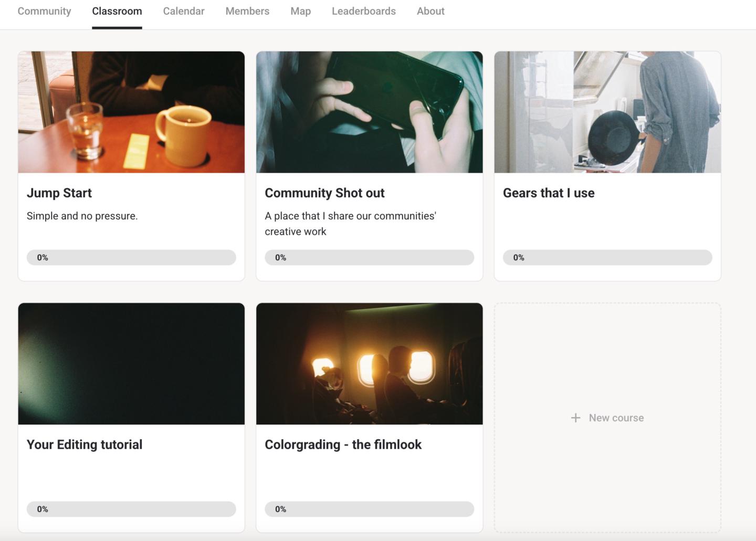Open Jump Start course thumbnail
Image resolution: width=756 pixels, height=541 pixels.
coord(131,112)
